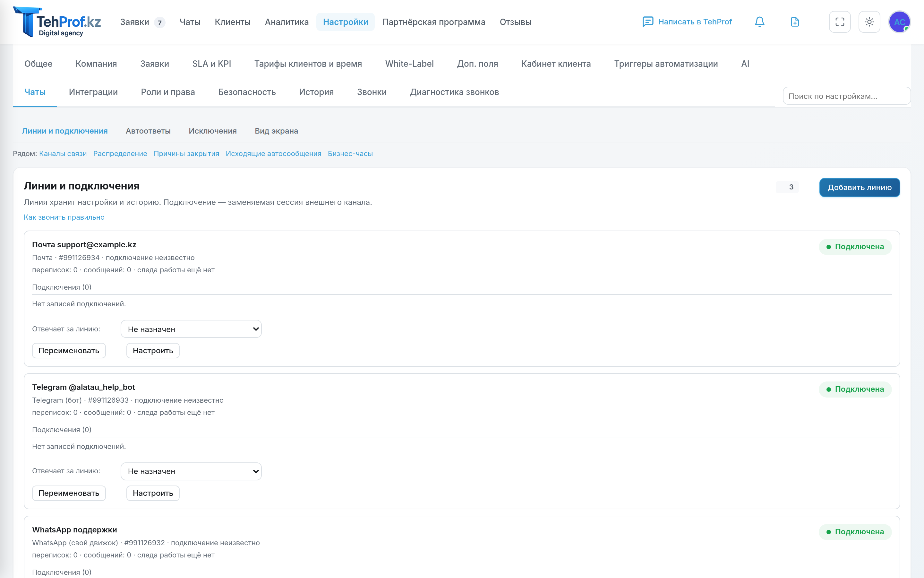
Task: Click Подключена status of WhatsApp line
Action: point(855,532)
